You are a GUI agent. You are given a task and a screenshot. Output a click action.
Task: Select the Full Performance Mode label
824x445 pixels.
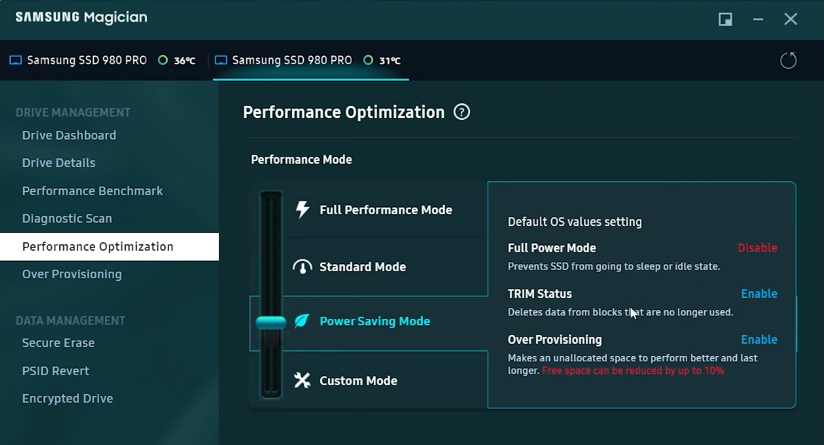[386, 210]
